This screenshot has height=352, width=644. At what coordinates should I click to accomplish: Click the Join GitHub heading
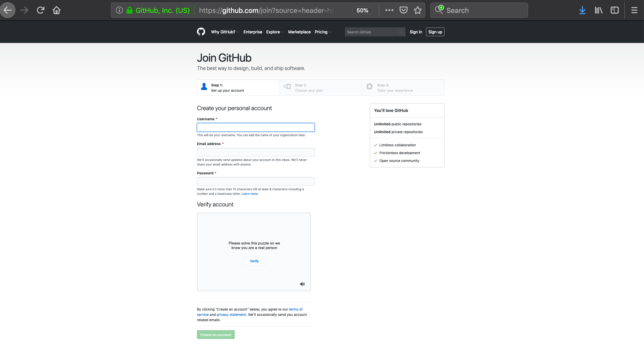(x=224, y=58)
